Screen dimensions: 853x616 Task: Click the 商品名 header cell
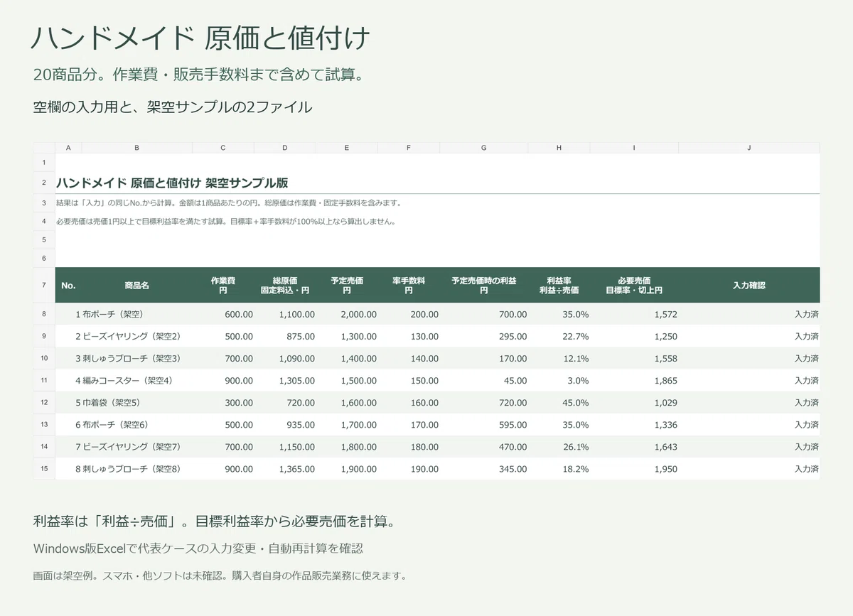[136, 285]
